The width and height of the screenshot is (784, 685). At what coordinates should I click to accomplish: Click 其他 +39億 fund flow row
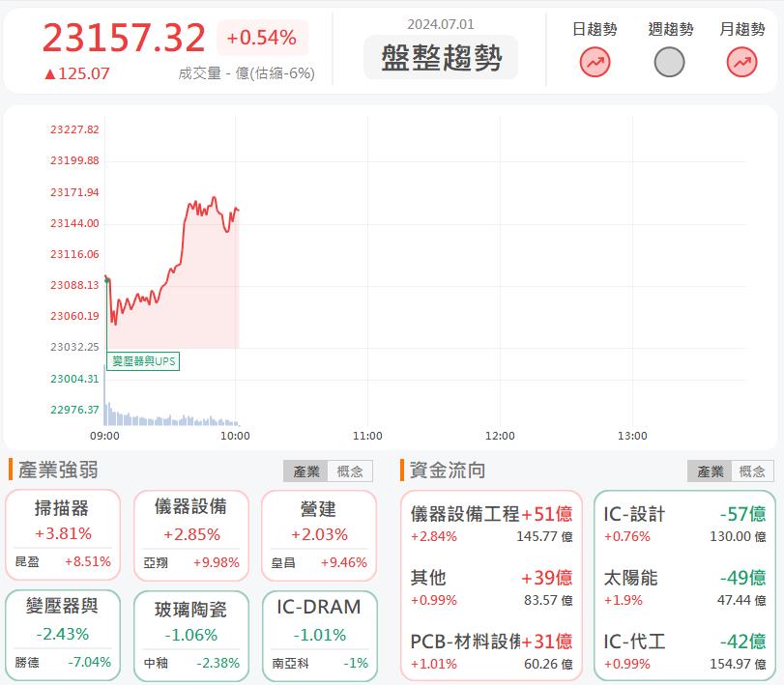pos(491,587)
